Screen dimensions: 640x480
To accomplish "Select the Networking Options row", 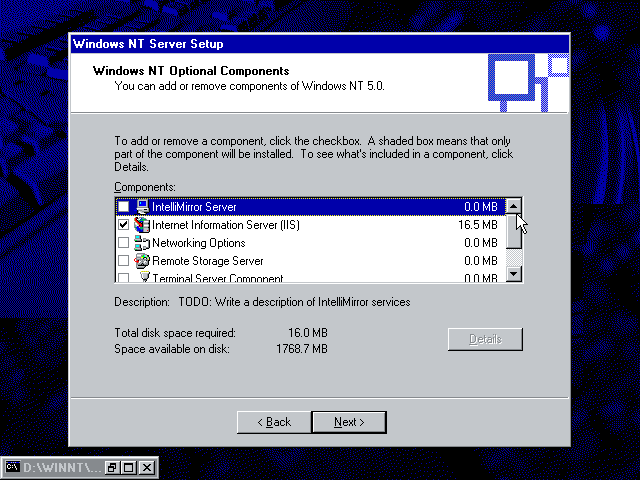I will [x=311, y=243].
